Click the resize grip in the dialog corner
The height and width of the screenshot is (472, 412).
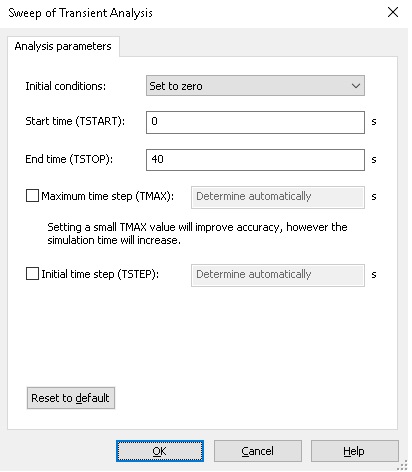[402, 465]
